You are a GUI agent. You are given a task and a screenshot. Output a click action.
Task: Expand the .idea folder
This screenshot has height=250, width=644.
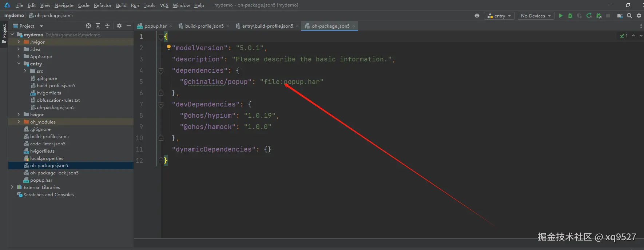pyautogui.click(x=19, y=49)
